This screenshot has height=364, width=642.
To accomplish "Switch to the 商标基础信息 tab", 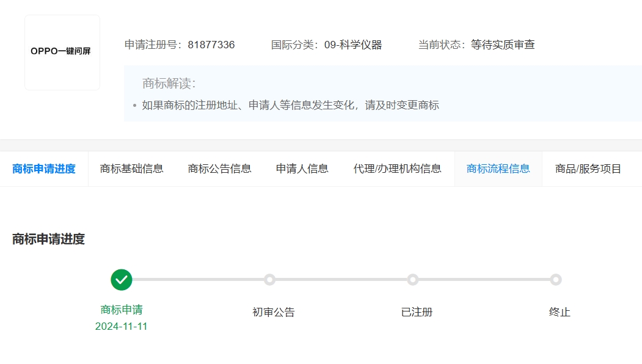I will 132,169.
